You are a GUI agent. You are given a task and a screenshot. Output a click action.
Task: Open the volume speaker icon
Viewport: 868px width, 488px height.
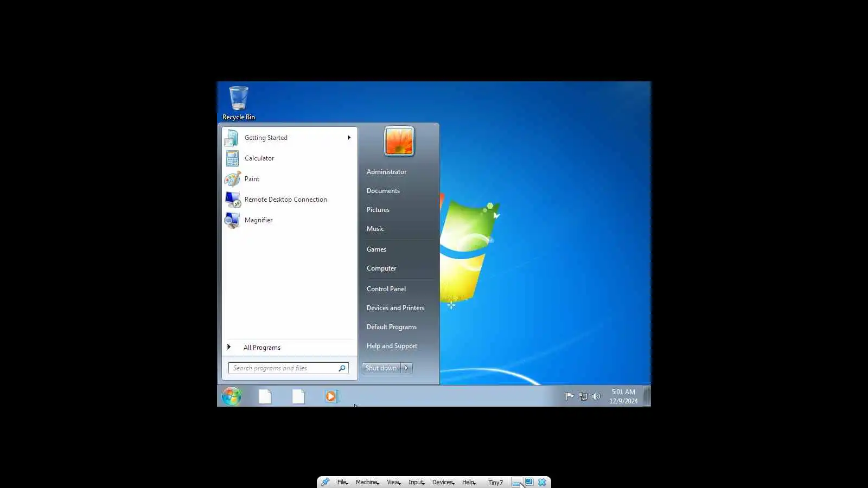coord(596,396)
